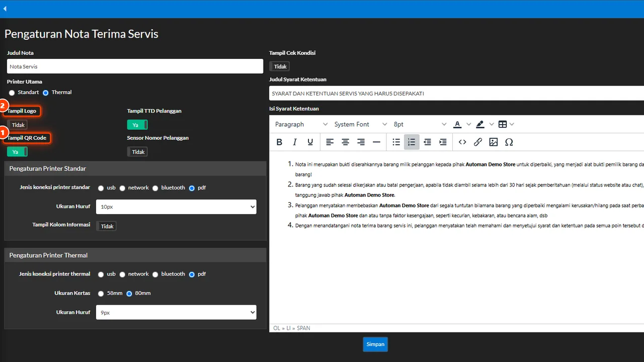Open the insert link dialog

click(x=478, y=142)
